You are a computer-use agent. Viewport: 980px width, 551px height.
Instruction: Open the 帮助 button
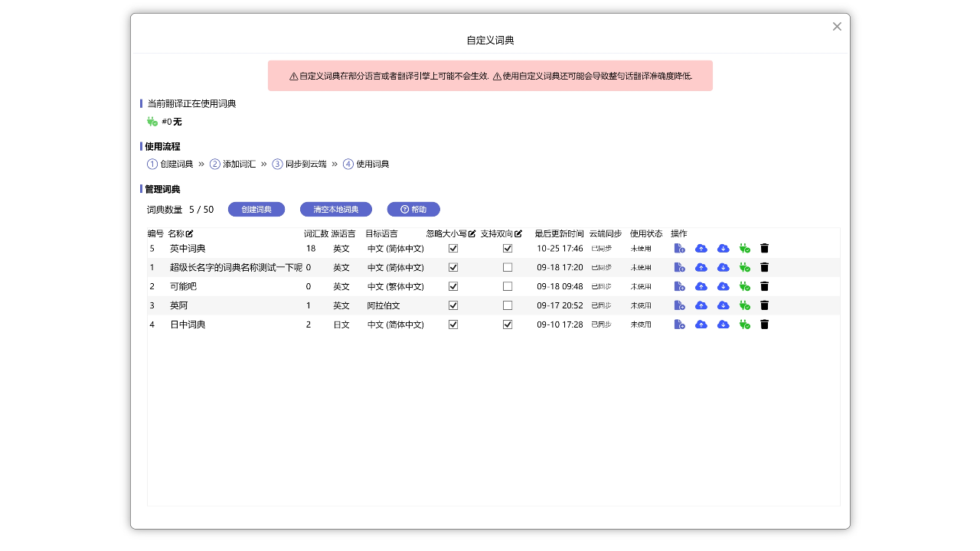point(413,209)
